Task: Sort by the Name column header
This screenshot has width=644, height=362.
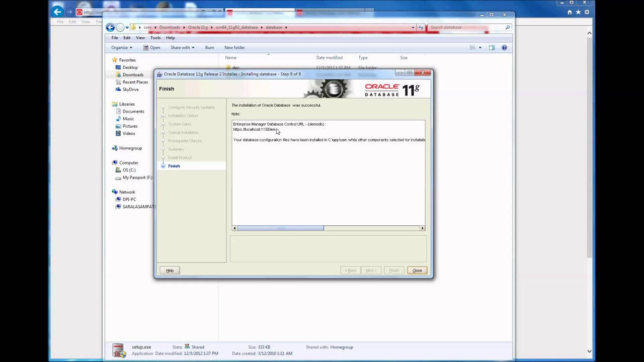Action: [231, 58]
